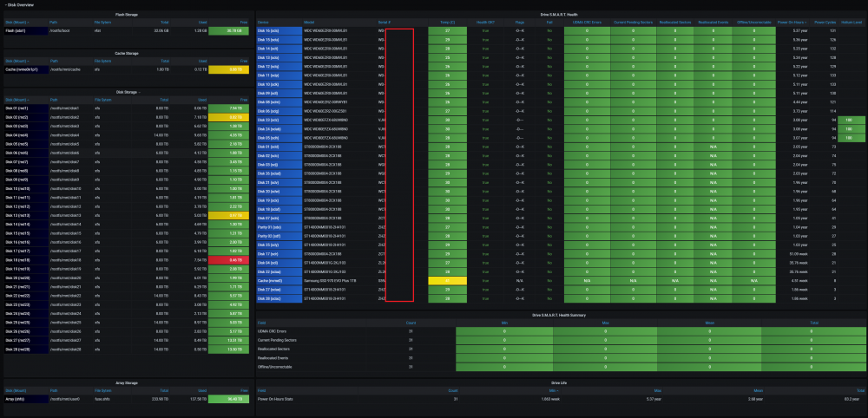Open the Disk Storage panel title menu

click(x=128, y=92)
